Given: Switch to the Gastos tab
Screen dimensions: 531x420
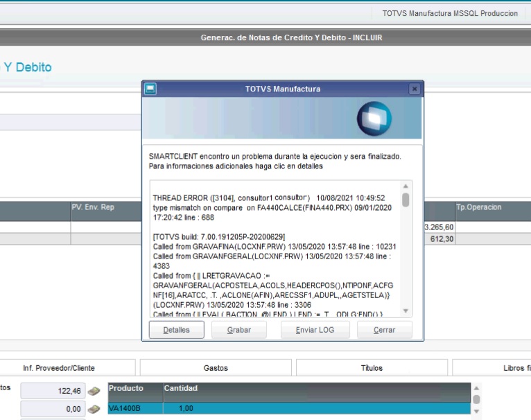Looking at the screenshot, I should pos(216,368).
